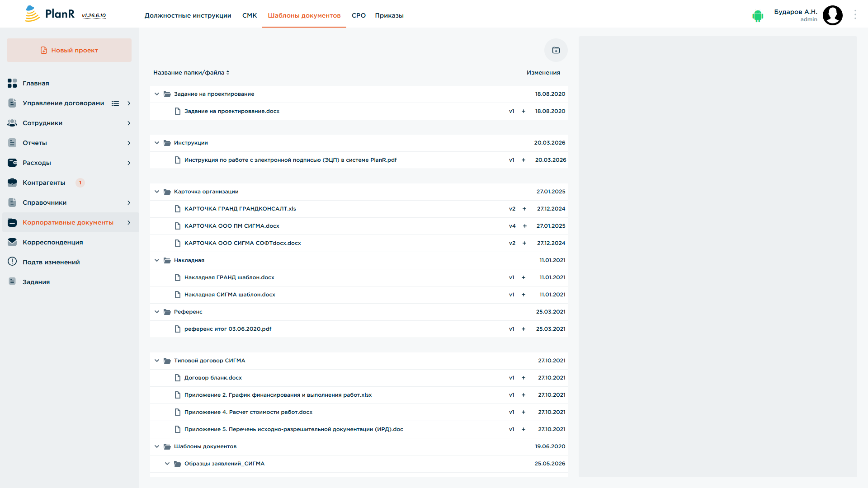Switch to the СРО tab
The height and width of the screenshot is (488, 868).
(x=359, y=15)
